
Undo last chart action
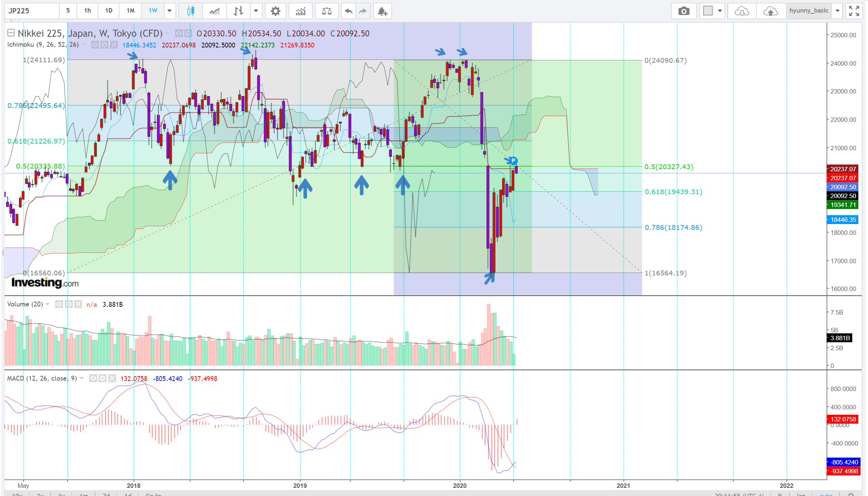click(348, 11)
